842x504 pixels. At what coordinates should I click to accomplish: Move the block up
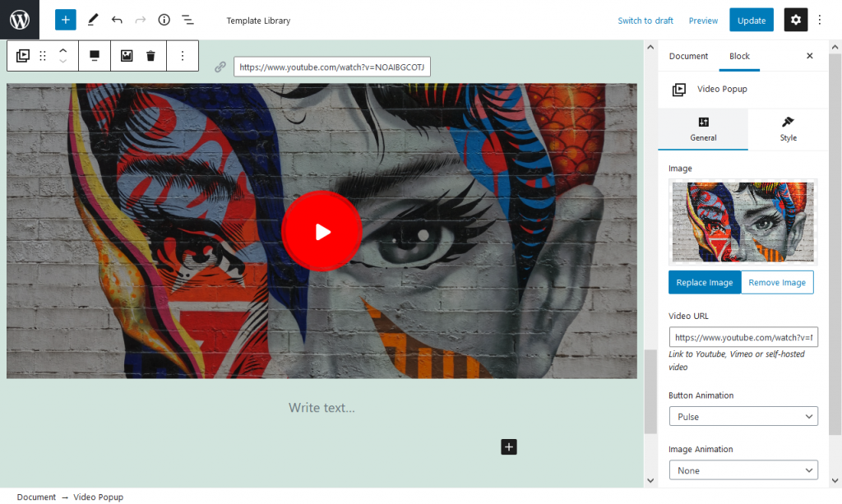[62, 50]
